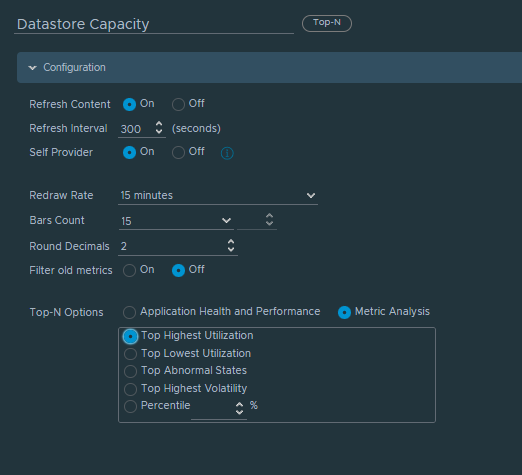This screenshot has height=475, width=522.
Task: Select Top Highest Volatility
Action: point(130,389)
